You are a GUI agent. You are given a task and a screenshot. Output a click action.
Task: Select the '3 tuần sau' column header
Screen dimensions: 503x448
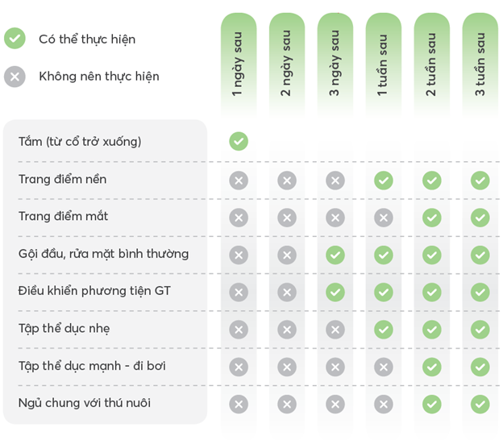click(480, 66)
